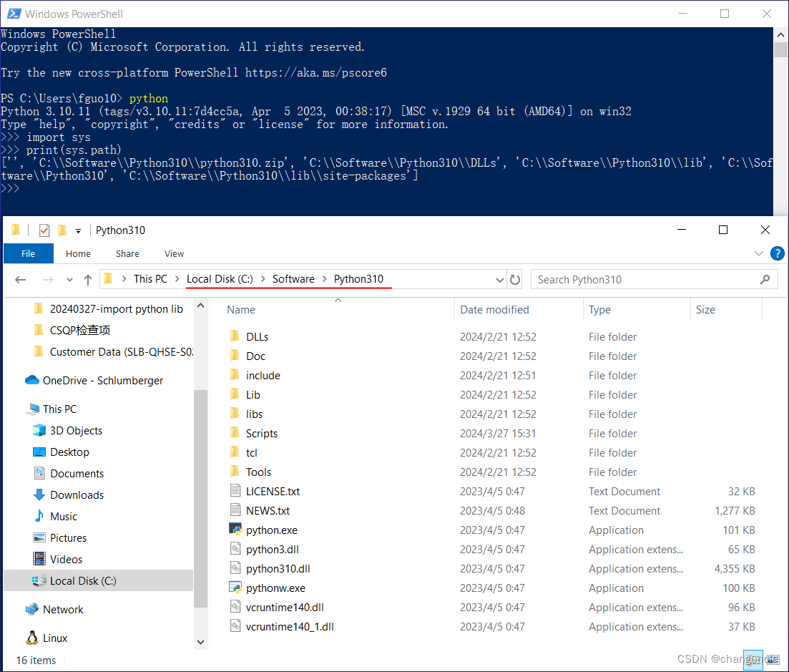This screenshot has width=789, height=672.
Task: Select Local Disk (C:) in navigation pane
Action: coord(99,580)
